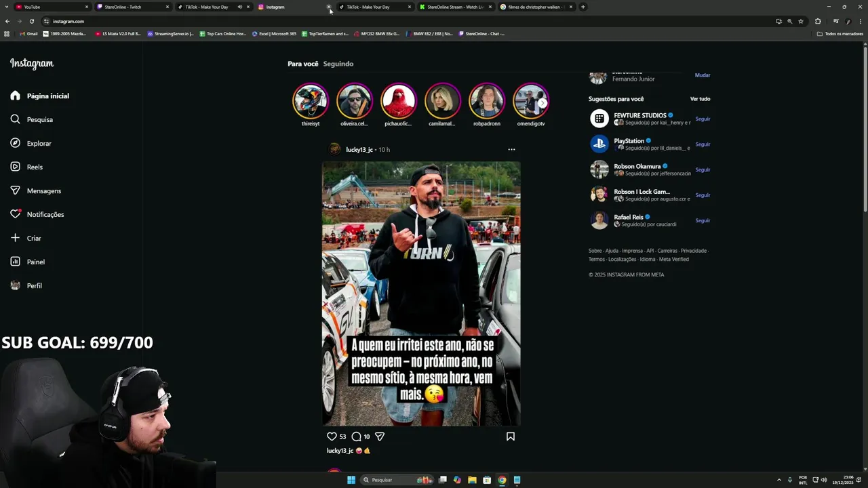Open browser extensions icon
Screen dimensions: 868x488
coord(818,21)
